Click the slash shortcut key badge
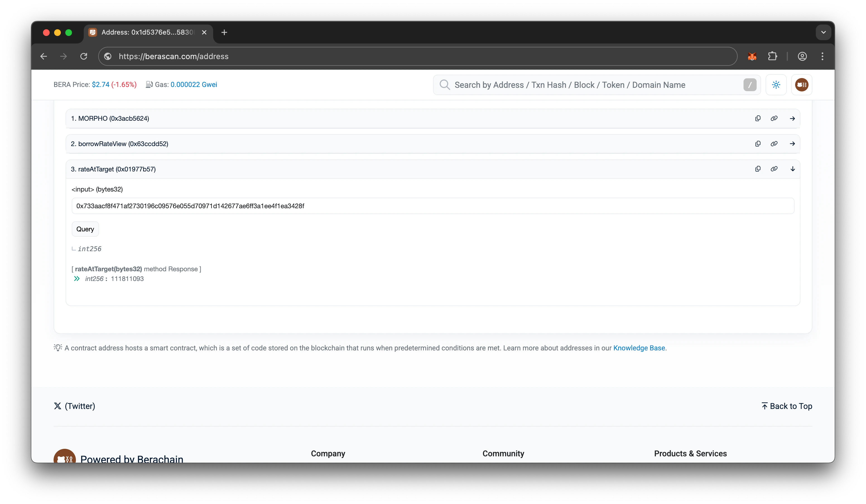866x504 pixels. [x=750, y=85]
